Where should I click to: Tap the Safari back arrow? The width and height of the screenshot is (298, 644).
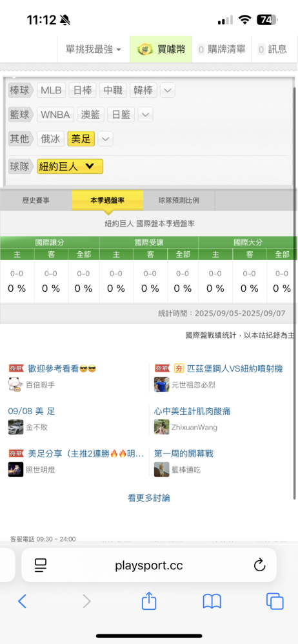point(22,601)
